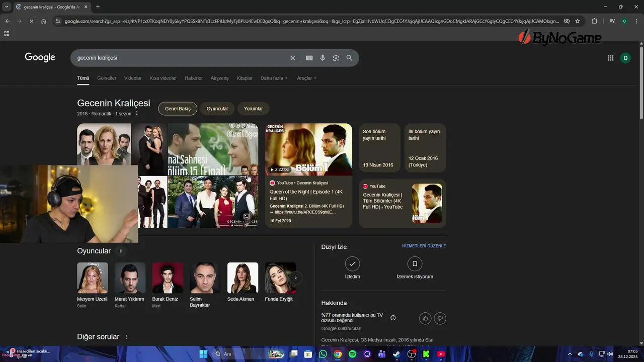Open more options next to Gecenin Kraliçesi details

(137, 114)
